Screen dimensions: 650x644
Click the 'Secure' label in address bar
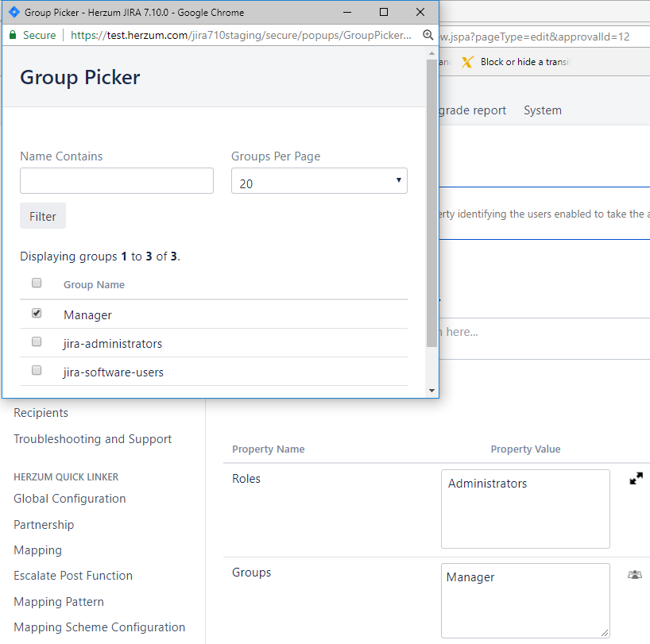[x=40, y=35]
